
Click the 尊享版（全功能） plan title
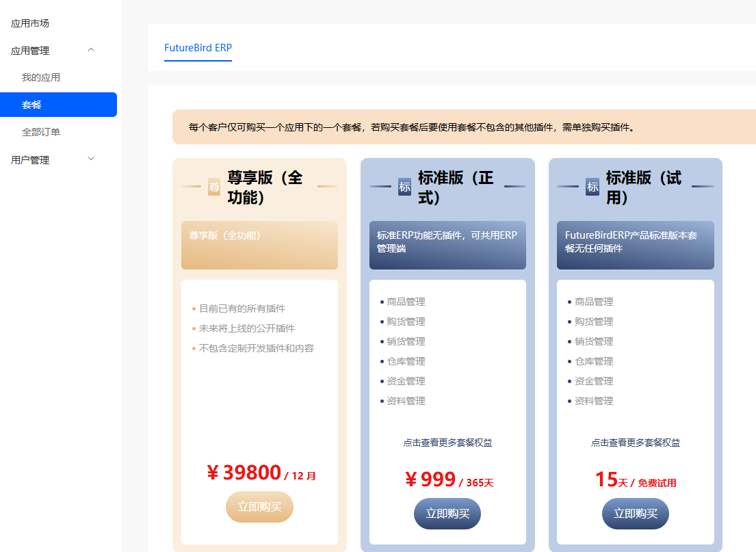(x=265, y=187)
